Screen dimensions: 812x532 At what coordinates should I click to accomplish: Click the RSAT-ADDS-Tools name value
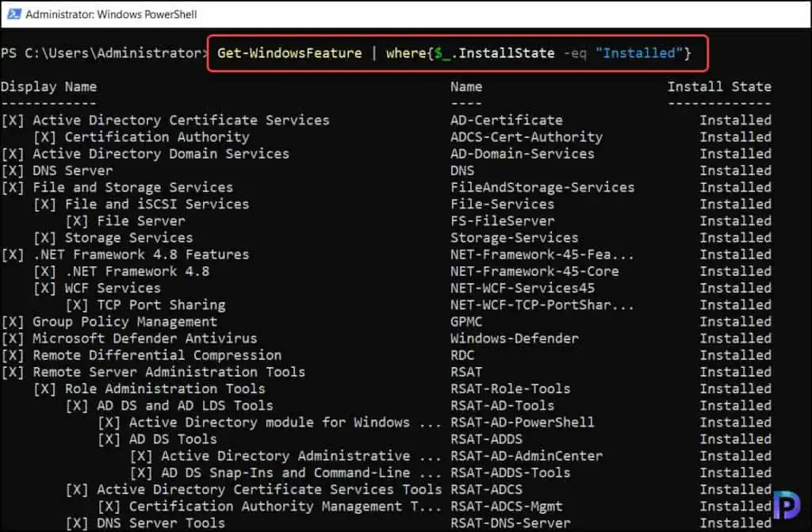tap(511, 473)
